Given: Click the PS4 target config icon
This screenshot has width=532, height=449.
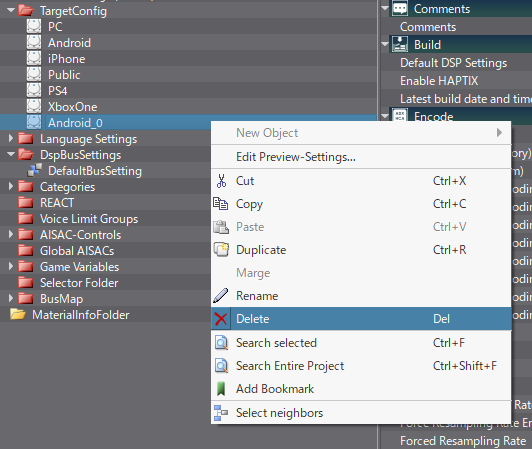Looking at the screenshot, I should point(34,90).
